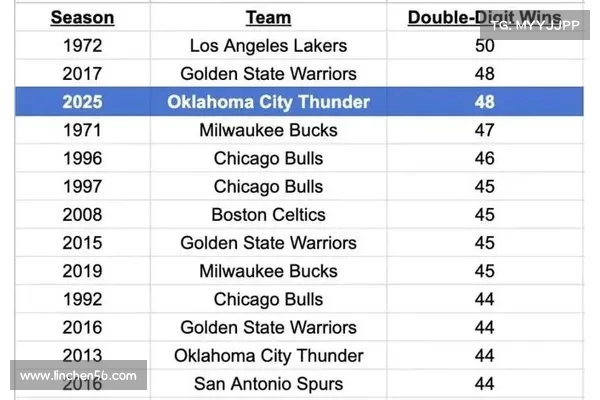Click the 50 wins cell

click(x=484, y=46)
